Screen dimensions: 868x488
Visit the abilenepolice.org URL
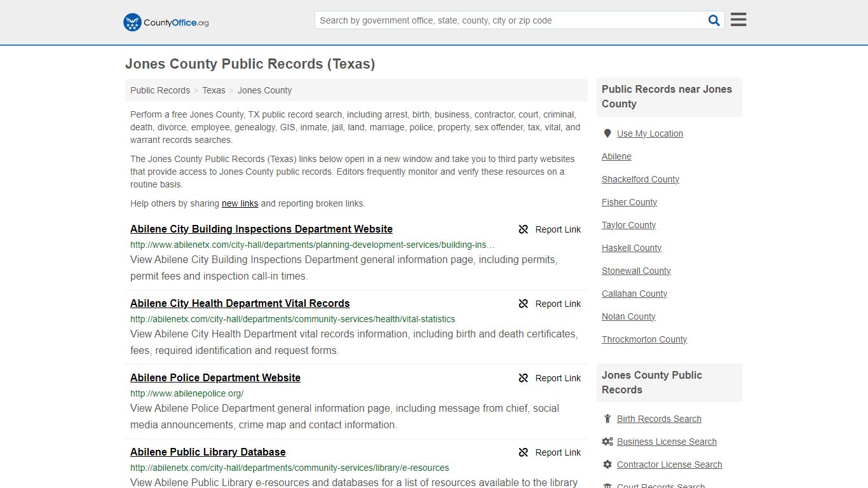click(x=187, y=393)
